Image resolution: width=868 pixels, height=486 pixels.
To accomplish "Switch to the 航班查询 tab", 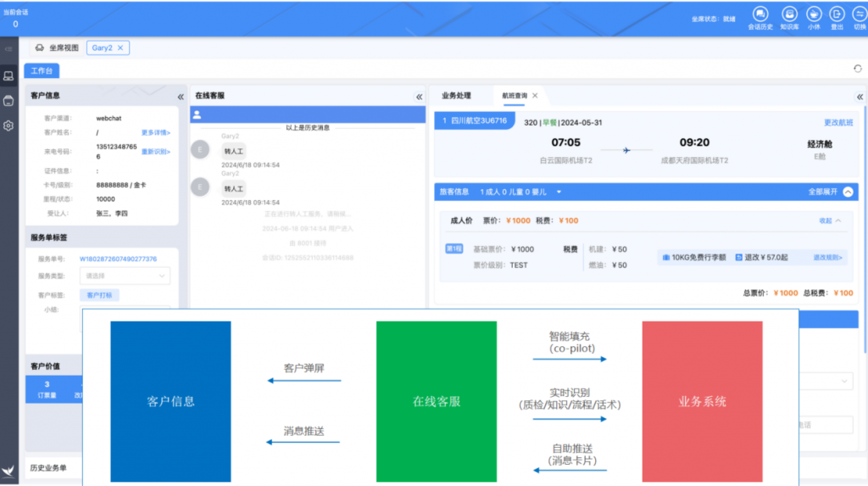I will point(515,96).
